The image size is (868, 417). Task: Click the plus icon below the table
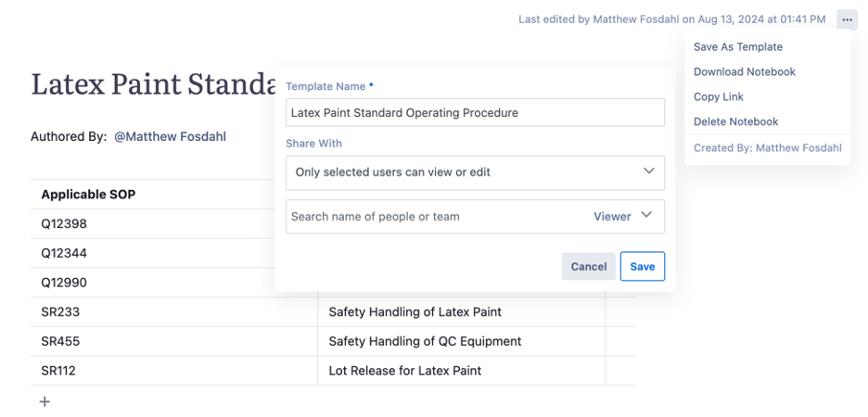click(x=45, y=401)
